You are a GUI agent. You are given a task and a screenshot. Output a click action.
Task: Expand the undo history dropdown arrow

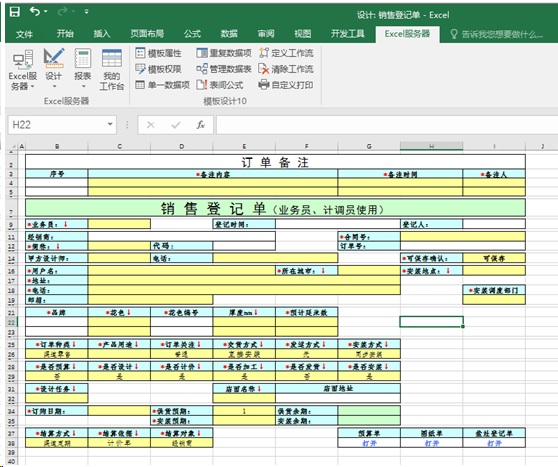[x=46, y=12]
